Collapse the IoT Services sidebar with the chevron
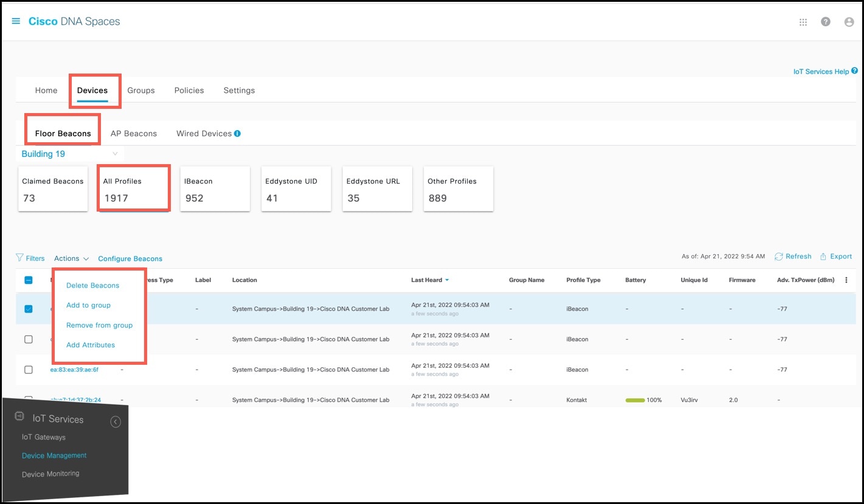Viewport: 864px width, 504px height. pyautogui.click(x=116, y=422)
